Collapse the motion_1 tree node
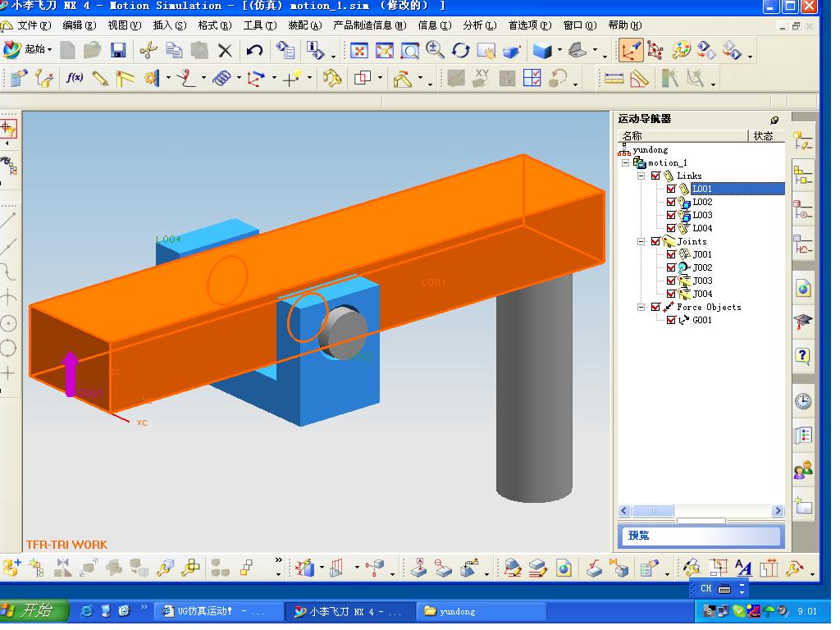 pyautogui.click(x=625, y=162)
